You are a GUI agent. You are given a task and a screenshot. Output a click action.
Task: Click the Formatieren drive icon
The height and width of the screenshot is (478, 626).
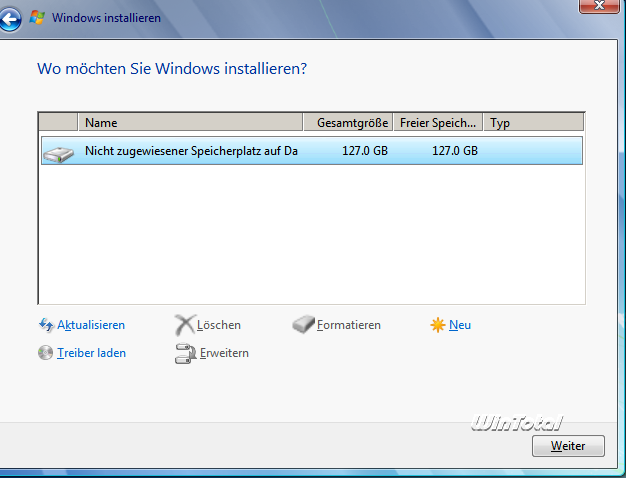pyautogui.click(x=303, y=325)
